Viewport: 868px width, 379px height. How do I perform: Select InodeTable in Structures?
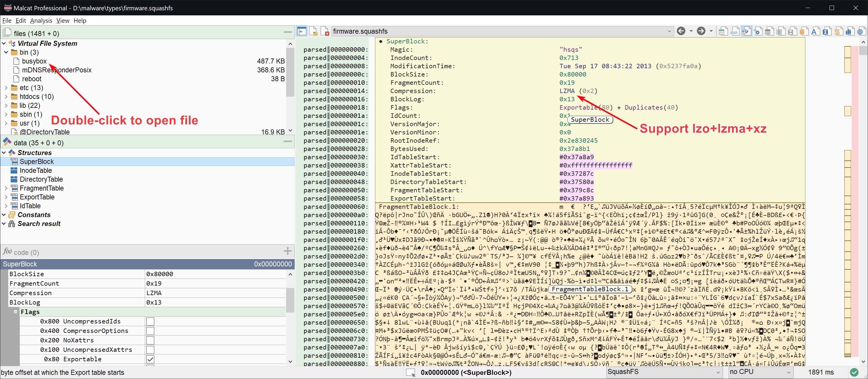point(36,170)
